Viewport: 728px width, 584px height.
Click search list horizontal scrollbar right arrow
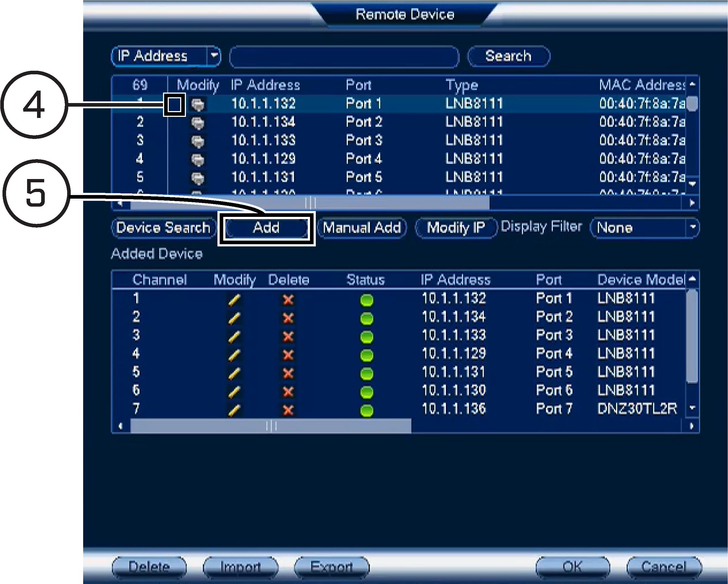692,203
